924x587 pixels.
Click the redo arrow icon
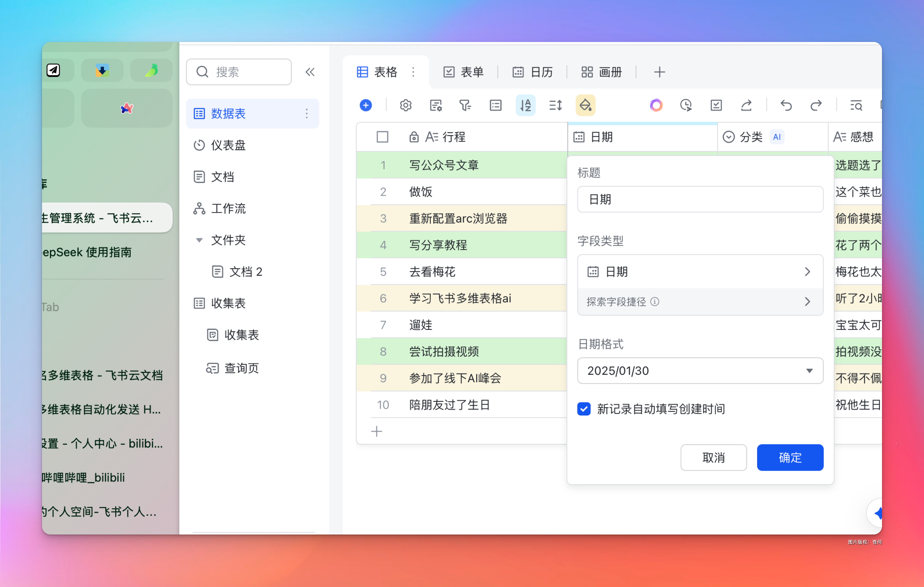click(x=816, y=105)
